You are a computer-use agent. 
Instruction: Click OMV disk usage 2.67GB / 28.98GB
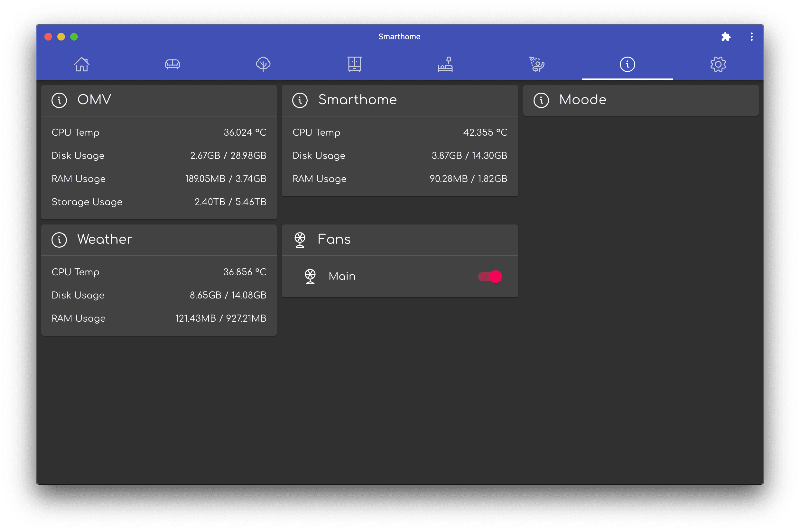[x=228, y=155]
